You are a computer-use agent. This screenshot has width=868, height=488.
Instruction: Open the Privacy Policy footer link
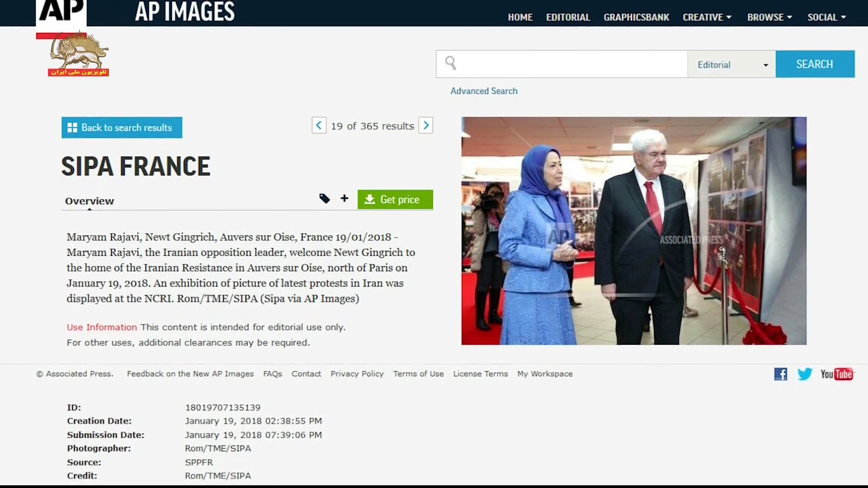(357, 374)
